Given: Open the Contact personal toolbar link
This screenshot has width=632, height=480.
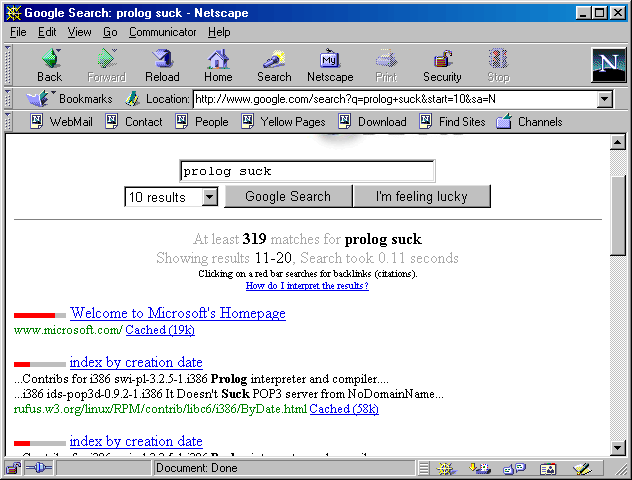Looking at the screenshot, I should tap(134, 121).
